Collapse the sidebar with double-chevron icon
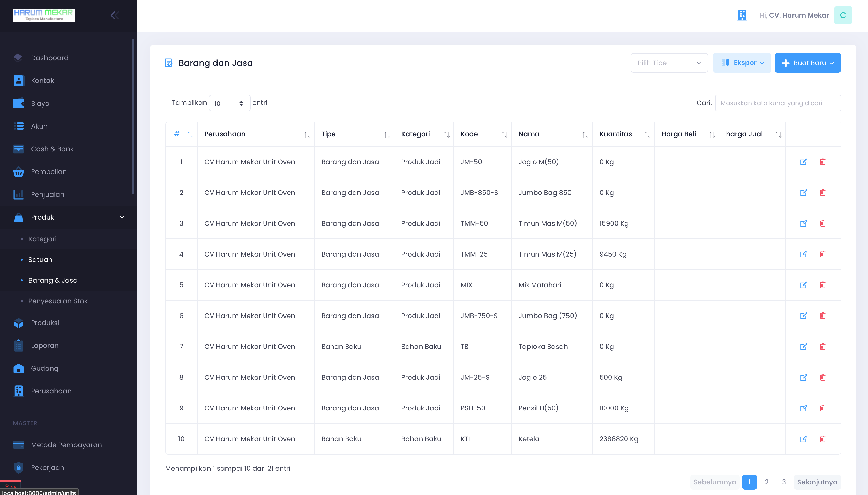This screenshot has width=868, height=495. point(115,15)
